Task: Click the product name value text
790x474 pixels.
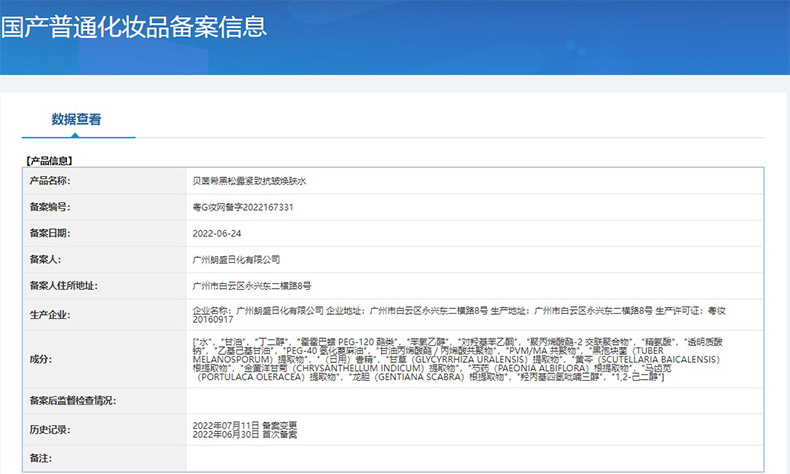Action: pos(255,181)
